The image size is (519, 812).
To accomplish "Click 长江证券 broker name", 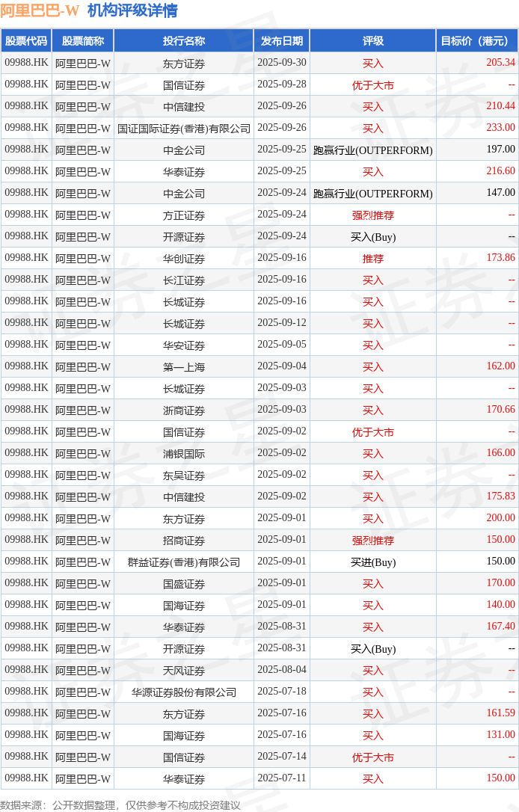I will pos(184,280).
